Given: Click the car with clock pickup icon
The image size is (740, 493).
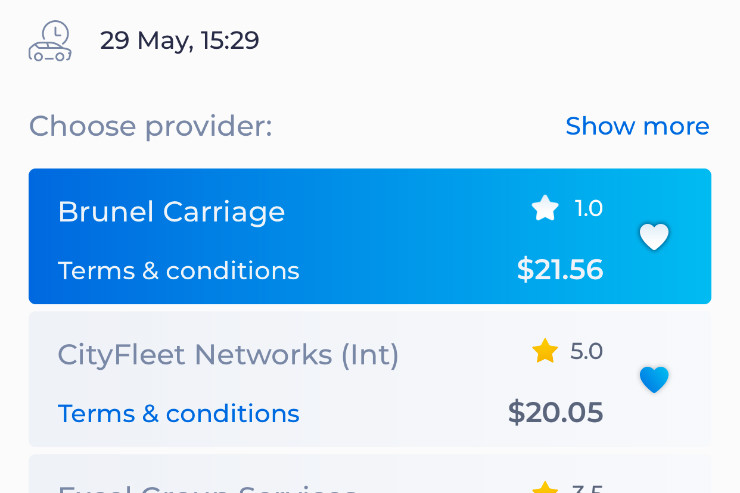Looking at the screenshot, I should 50,41.
